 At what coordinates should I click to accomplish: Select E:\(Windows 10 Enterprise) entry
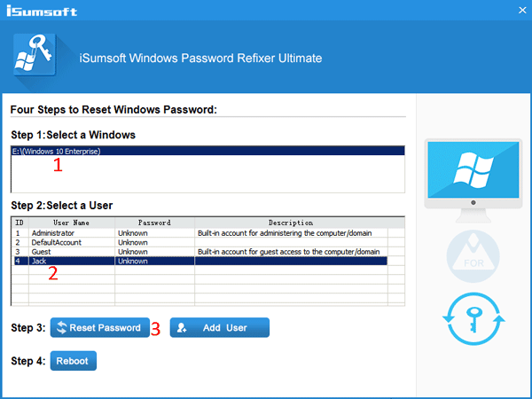208,151
